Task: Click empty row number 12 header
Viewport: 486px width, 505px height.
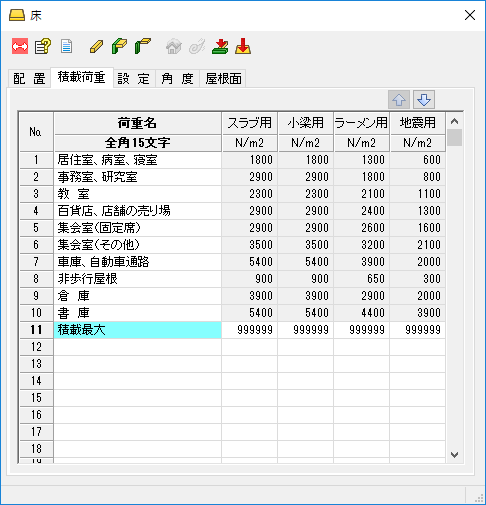Action: click(x=36, y=347)
